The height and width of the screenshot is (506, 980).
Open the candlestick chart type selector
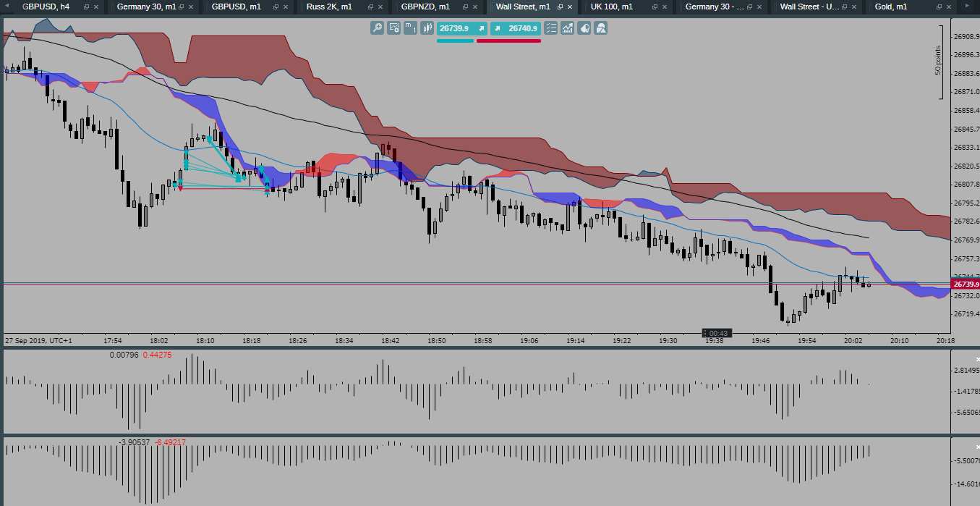[427, 28]
